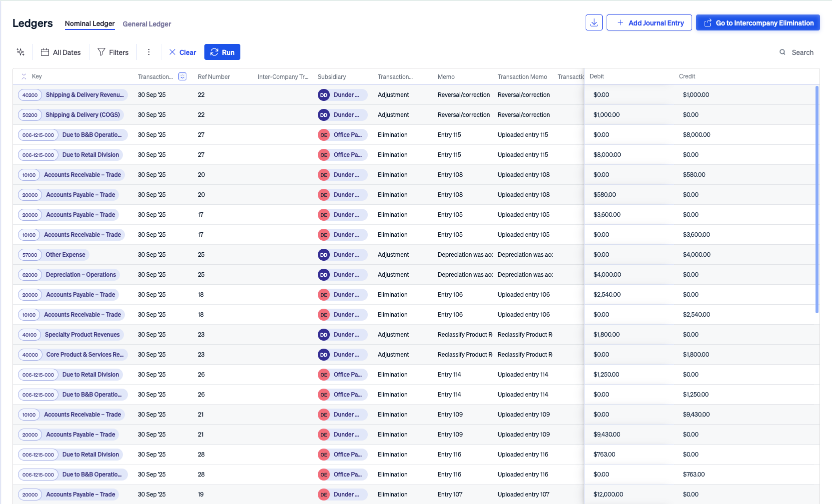Click the 57000 Other Expense account chip

[53, 254]
